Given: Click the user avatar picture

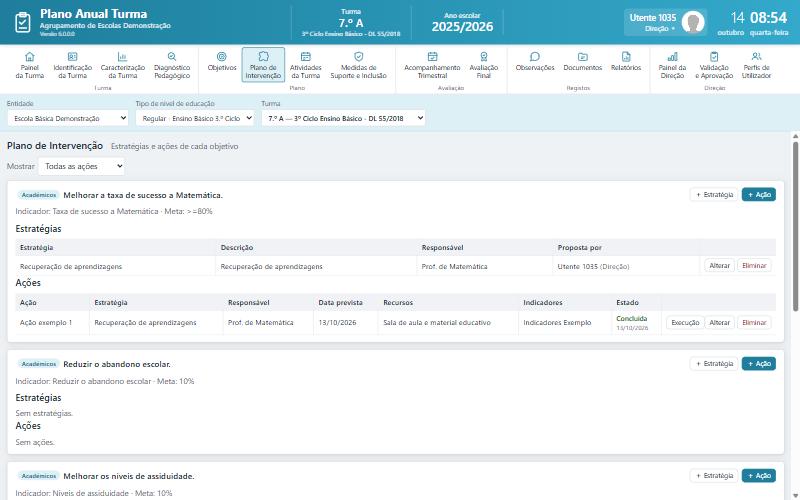Looking at the screenshot, I should (x=693, y=22).
